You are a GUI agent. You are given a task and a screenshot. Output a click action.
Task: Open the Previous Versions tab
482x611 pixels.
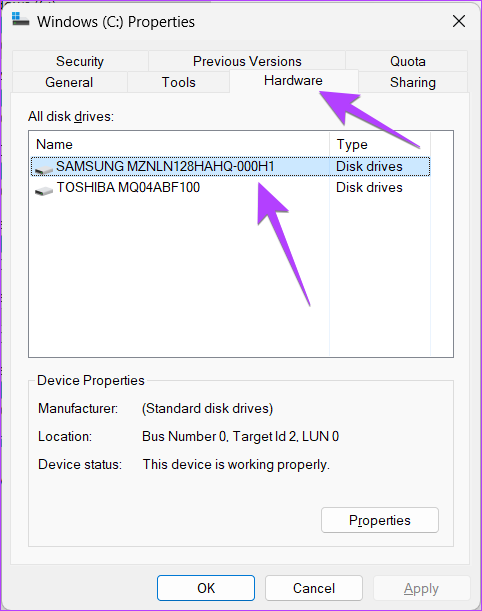(247, 61)
